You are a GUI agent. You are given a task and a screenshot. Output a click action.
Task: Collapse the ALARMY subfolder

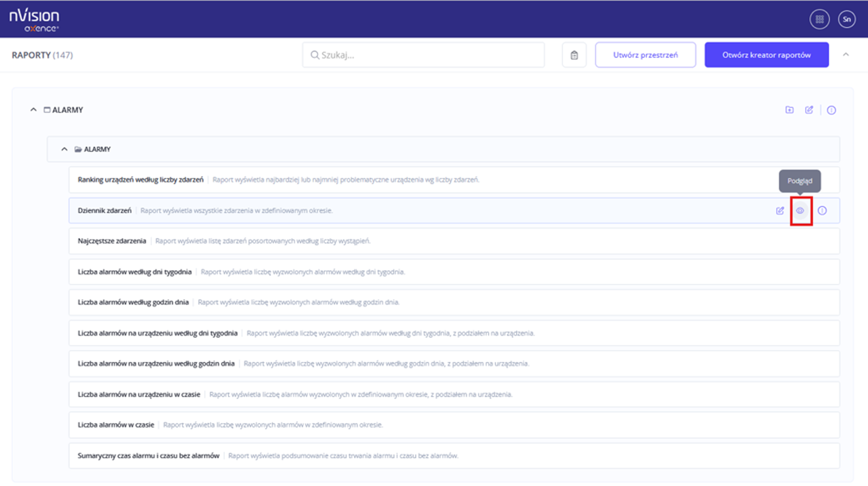(x=65, y=149)
